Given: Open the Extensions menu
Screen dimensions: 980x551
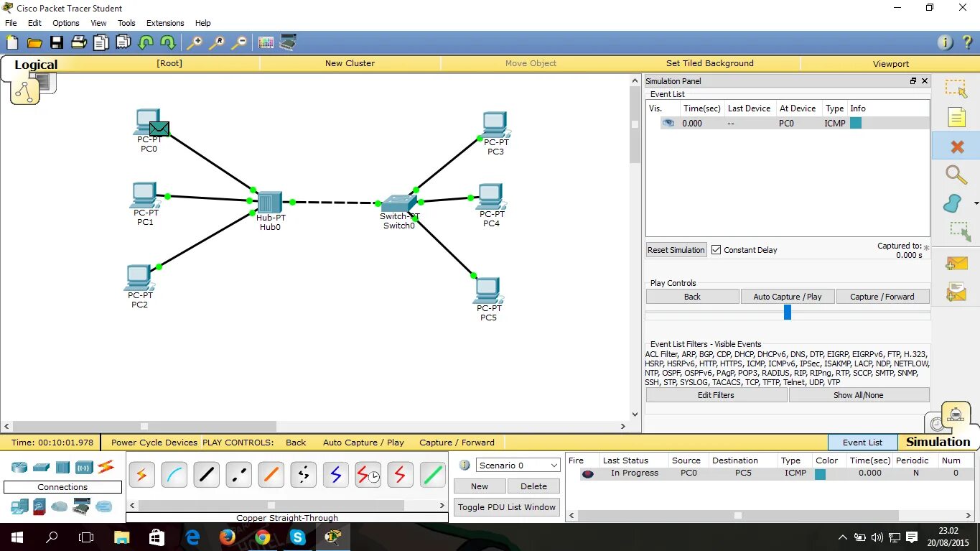Looking at the screenshot, I should coord(165,23).
